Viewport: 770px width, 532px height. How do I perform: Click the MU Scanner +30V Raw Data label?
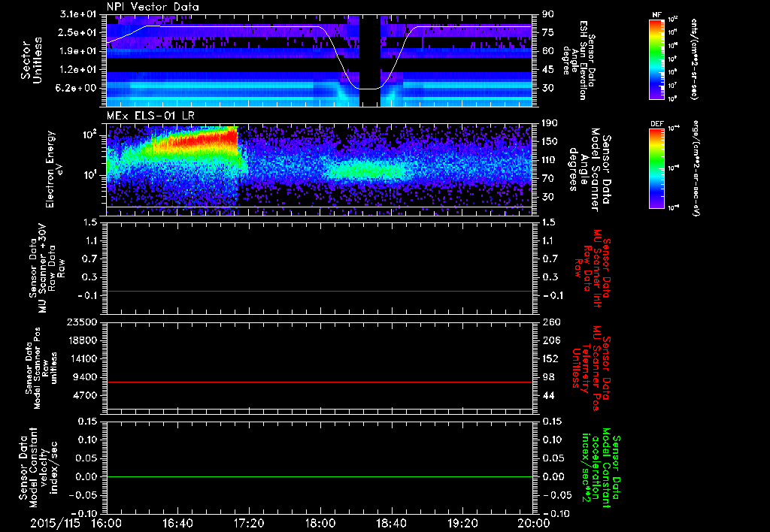tap(46, 268)
